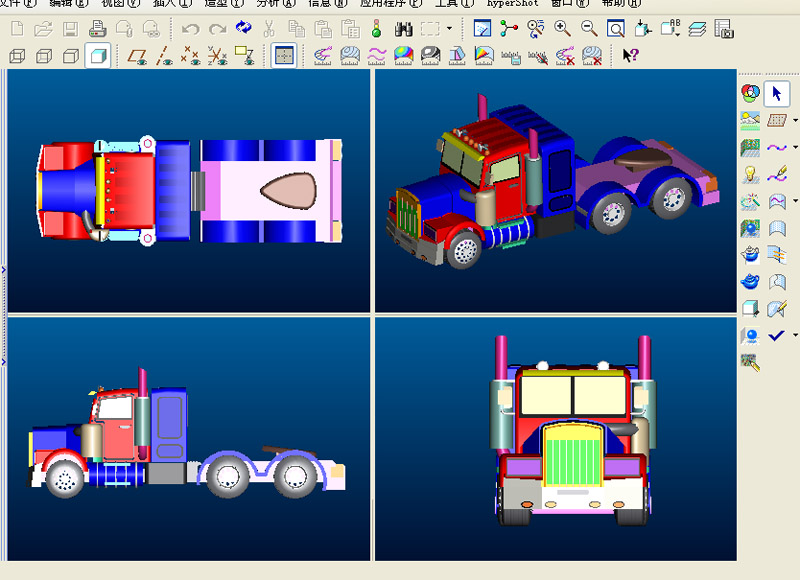The image size is (800, 580).
Task: Open the 工具 (Tools) menu
Action: coord(454,4)
